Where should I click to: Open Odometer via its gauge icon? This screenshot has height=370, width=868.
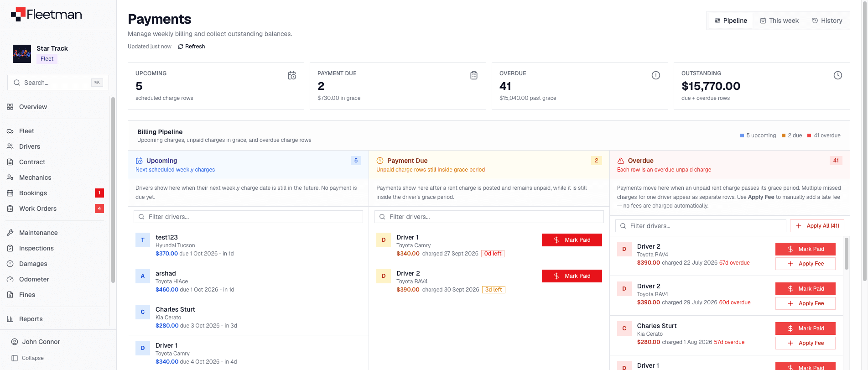[10, 279]
